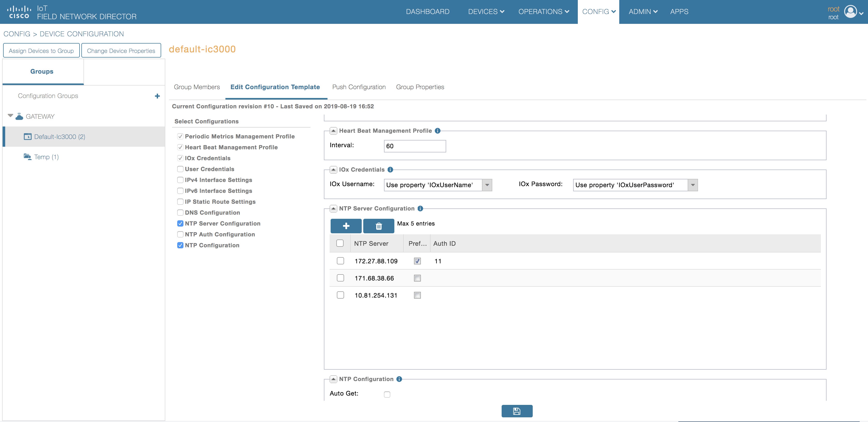Save the configuration template
The image size is (868, 422).
[517, 411]
